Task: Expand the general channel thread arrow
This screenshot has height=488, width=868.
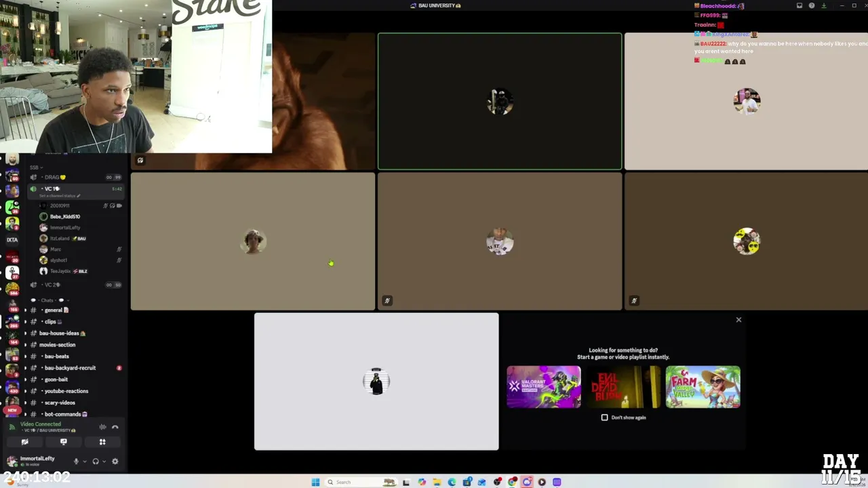Action: tap(26, 310)
